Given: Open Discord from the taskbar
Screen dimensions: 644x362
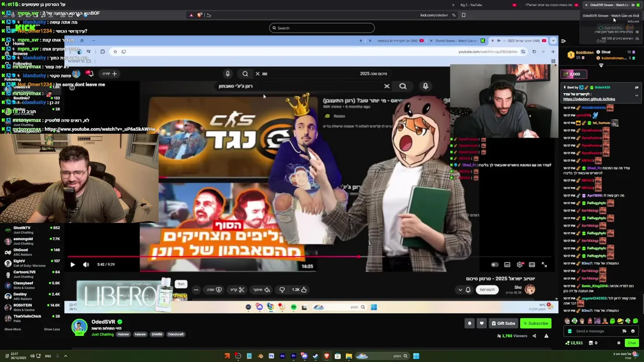Looking at the screenshot, I should (304, 356).
